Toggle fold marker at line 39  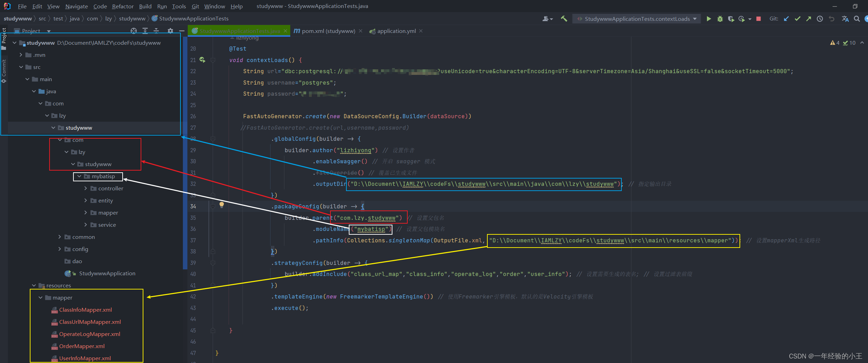(213, 263)
